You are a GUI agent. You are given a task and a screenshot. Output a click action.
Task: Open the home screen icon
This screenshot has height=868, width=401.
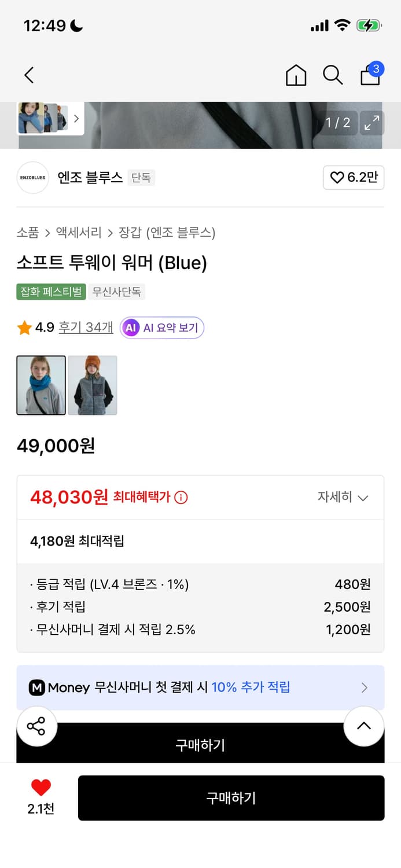click(296, 75)
